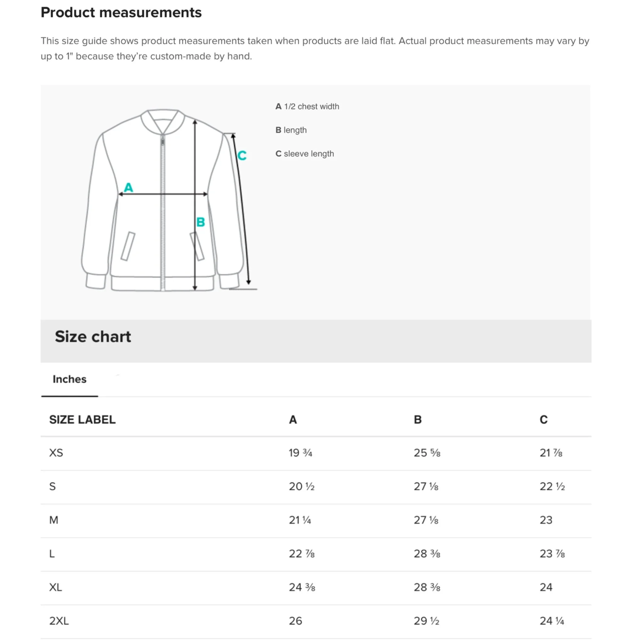644x644 pixels.
Task: Select the M size row label
Action: coord(54,520)
